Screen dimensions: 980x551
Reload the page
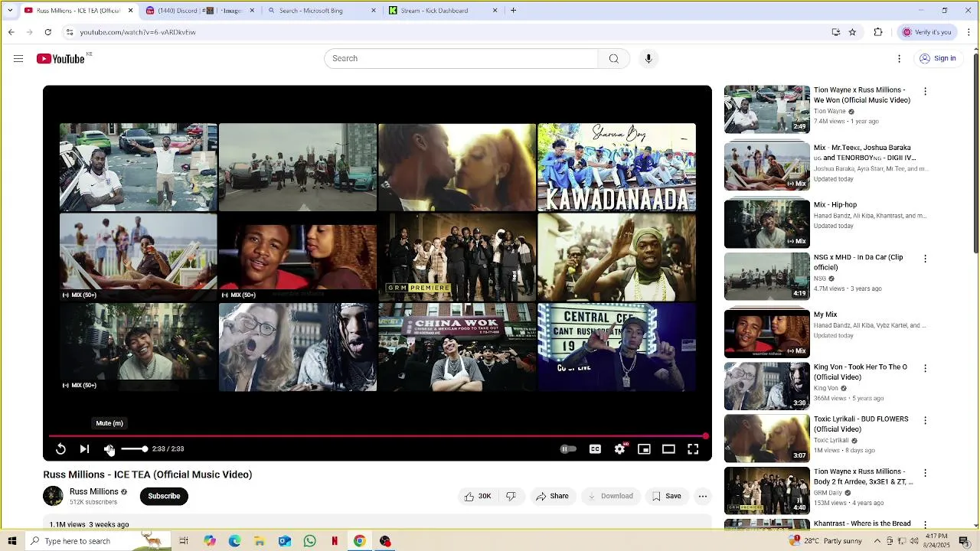pyautogui.click(x=47, y=32)
